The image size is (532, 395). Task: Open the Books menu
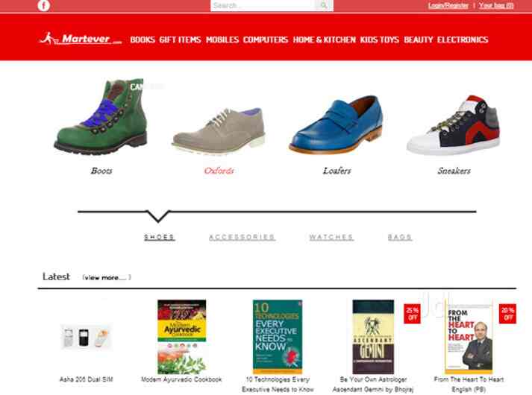143,39
